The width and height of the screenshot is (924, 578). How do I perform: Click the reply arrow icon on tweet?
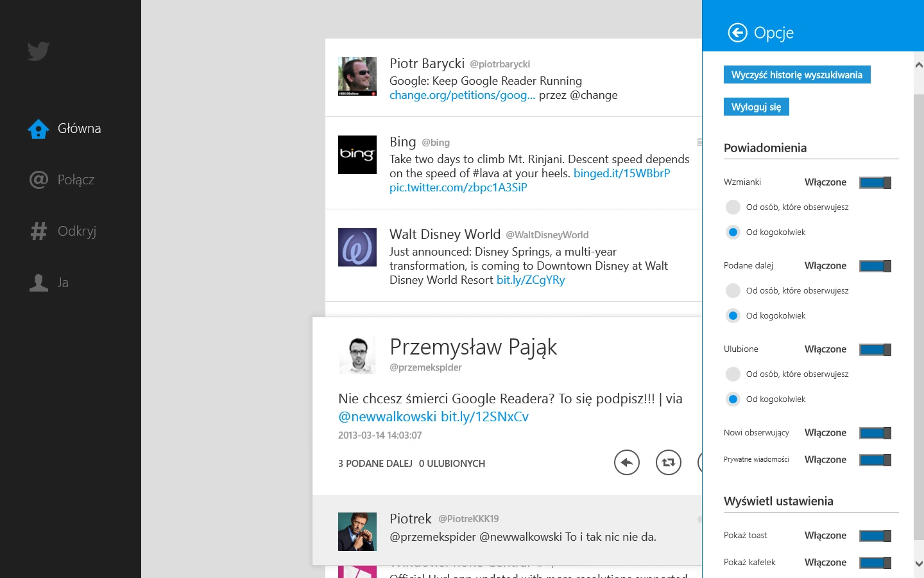(x=627, y=462)
